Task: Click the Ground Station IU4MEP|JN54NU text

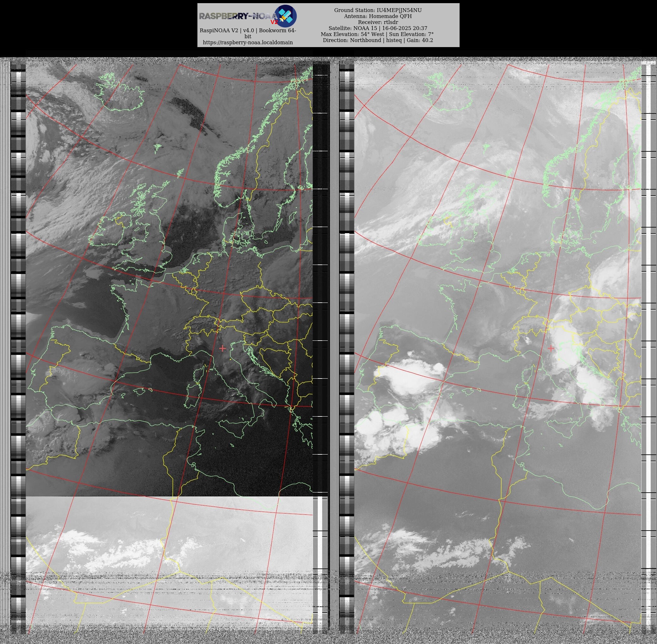Action: coord(378,10)
